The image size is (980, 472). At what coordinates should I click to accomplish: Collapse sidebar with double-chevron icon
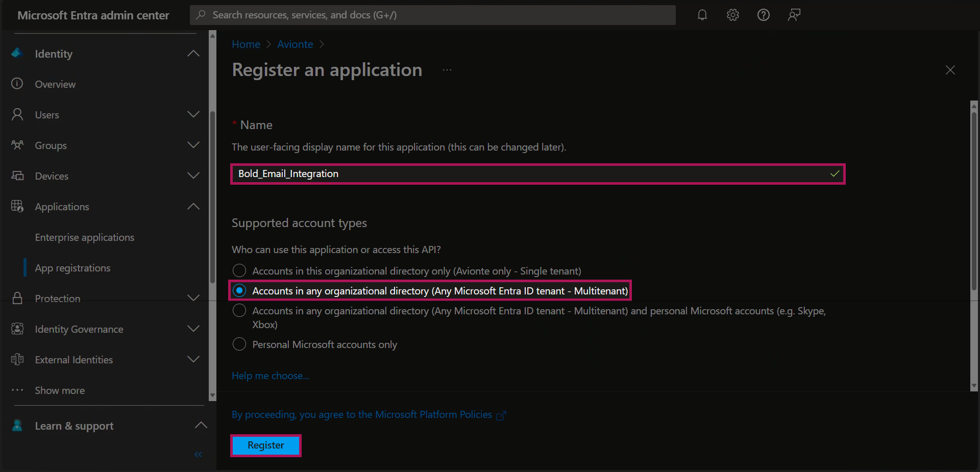[x=198, y=454]
